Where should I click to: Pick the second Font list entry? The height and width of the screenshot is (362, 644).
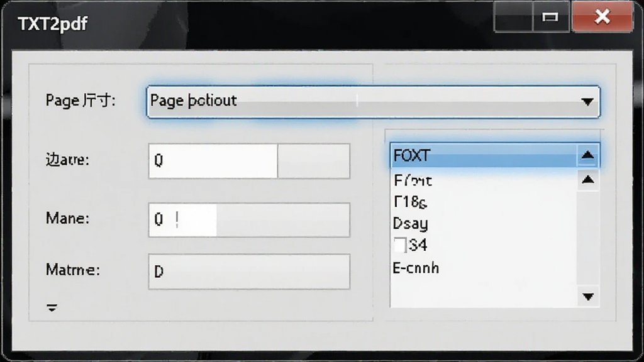(x=413, y=180)
